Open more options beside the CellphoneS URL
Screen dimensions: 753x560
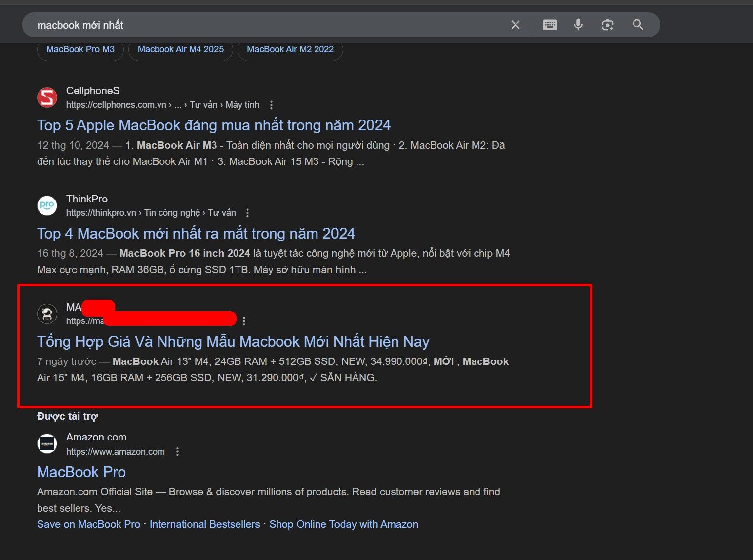tap(271, 105)
